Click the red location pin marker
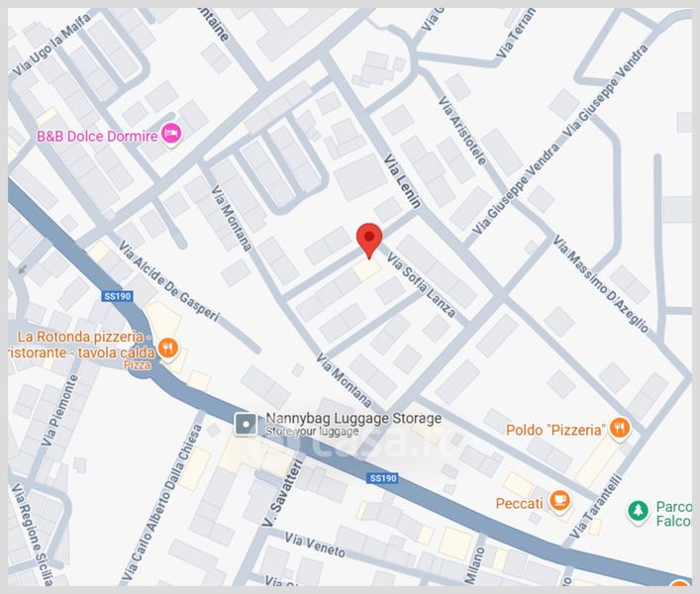This screenshot has height=594, width=700. pyautogui.click(x=369, y=241)
